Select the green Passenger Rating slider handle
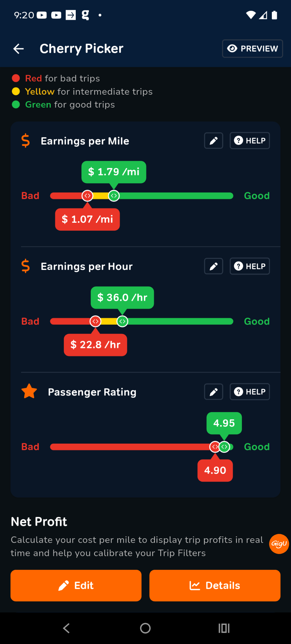Image resolution: width=291 pixels, height=644 pixels. pos(224,447)
